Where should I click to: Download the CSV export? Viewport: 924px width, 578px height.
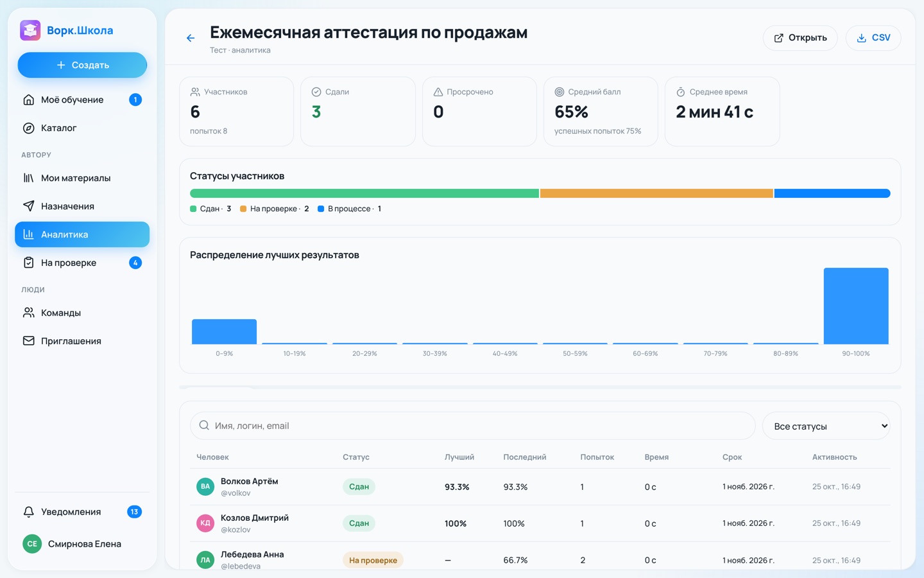click(x=873, y=38)
